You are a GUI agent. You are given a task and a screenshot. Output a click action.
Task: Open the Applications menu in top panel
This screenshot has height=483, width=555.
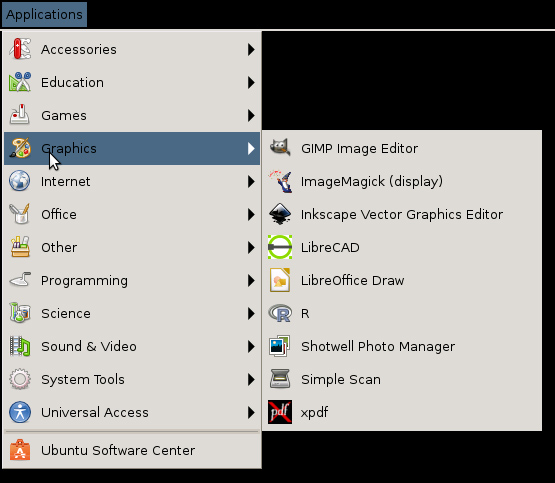coord(44,15)
